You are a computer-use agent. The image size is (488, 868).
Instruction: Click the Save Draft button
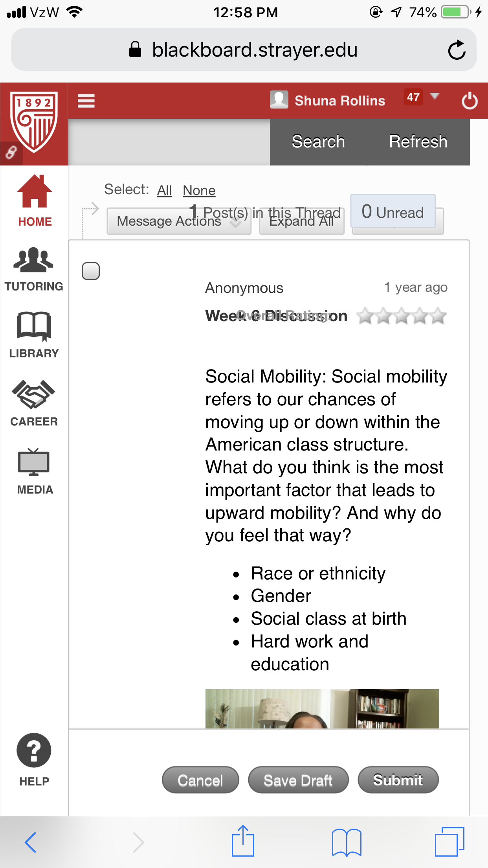coord(298,780)
